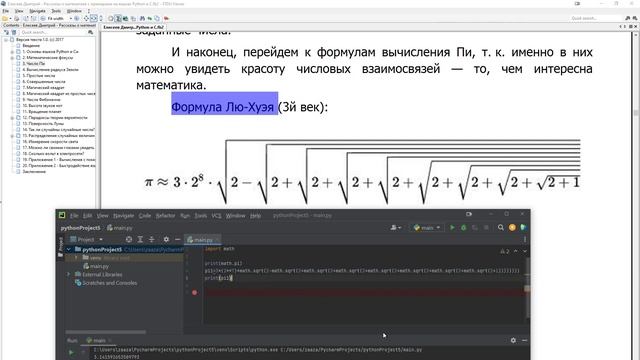640x360 pixels.
Task: Open PyCharm Code menu
Action: click(144, 216)
